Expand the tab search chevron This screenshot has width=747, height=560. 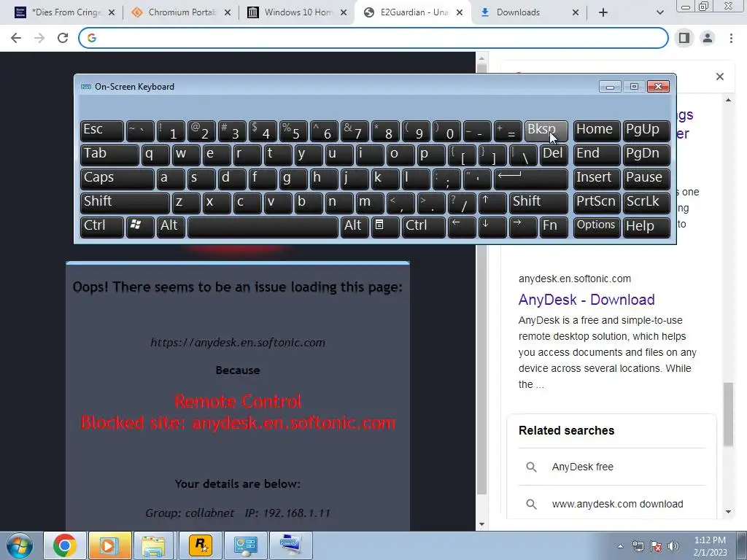pyautogui.click(x=659, y=12)
